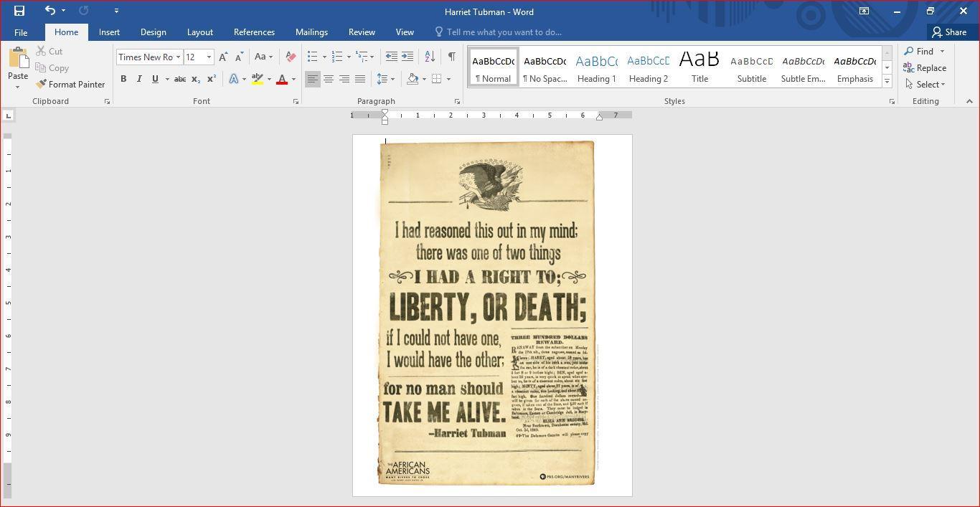Toggle bold formatting
Viewport: 980px width, 507px height.
(x=123, y=79)
